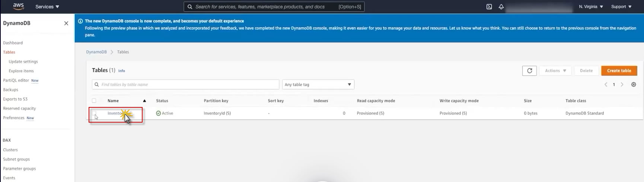Open the CloudShell terminal icon
Screen dimensions: 644x182
489,7
